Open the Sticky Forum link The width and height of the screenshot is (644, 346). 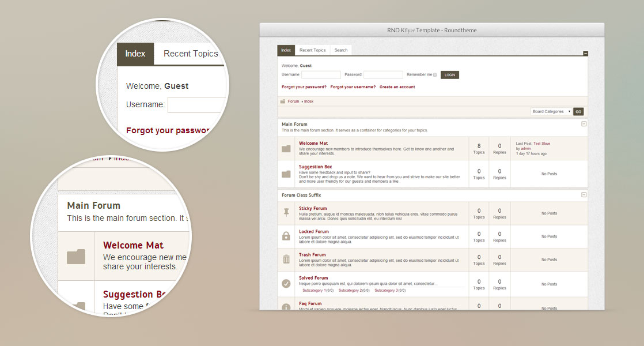tap(313, 208)
